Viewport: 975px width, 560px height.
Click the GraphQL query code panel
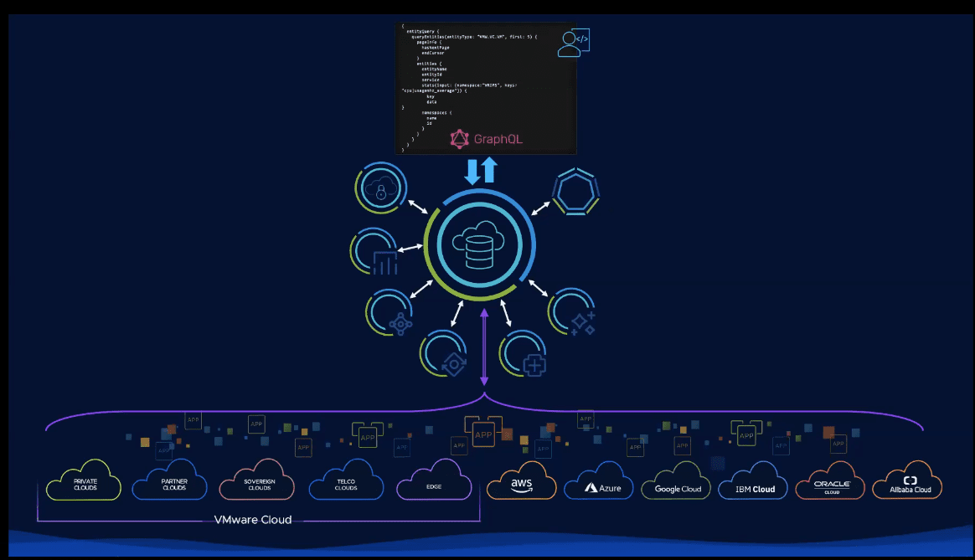pyautogui.click(x=486, y=88)
